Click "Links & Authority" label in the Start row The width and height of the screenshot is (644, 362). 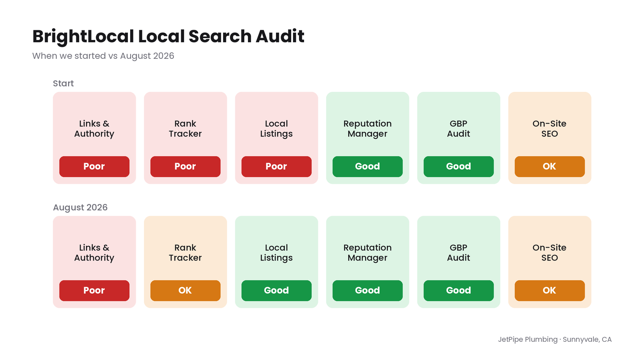pos(94,129)
